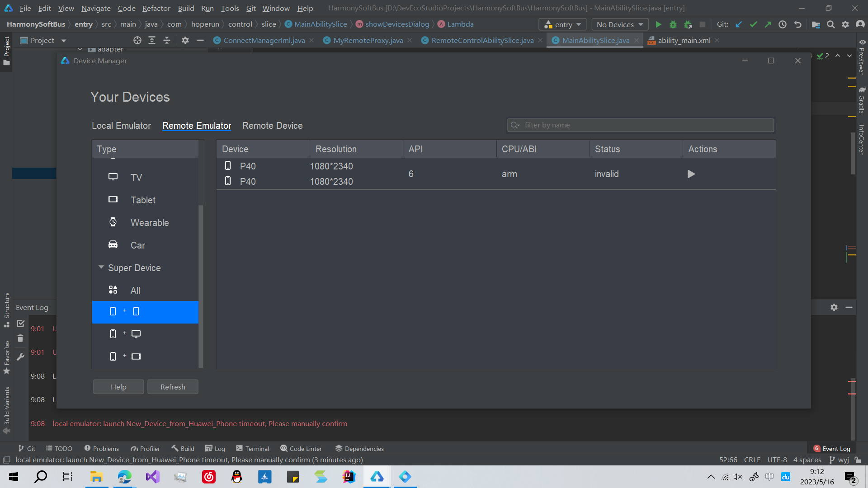Collapse the adapter folder in project tree
Image resolution: width=868 pixels, height=488 pixels.
(x=80, y=49)
